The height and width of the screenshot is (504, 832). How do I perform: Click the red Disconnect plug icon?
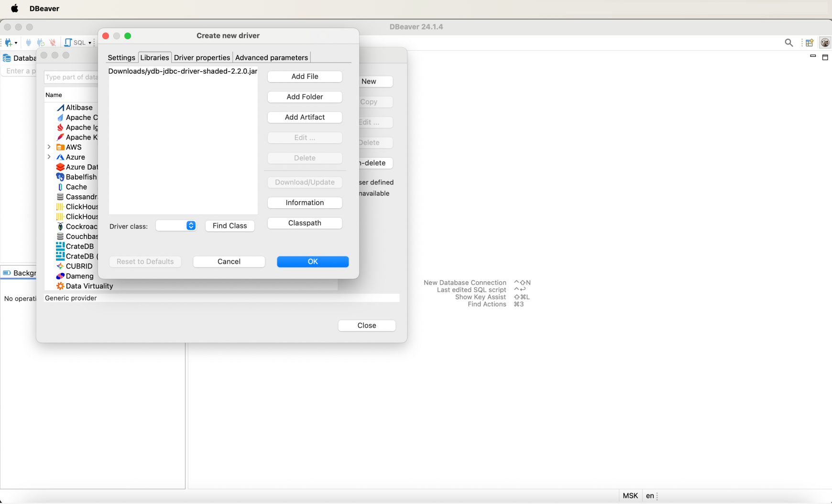[53, 43]
